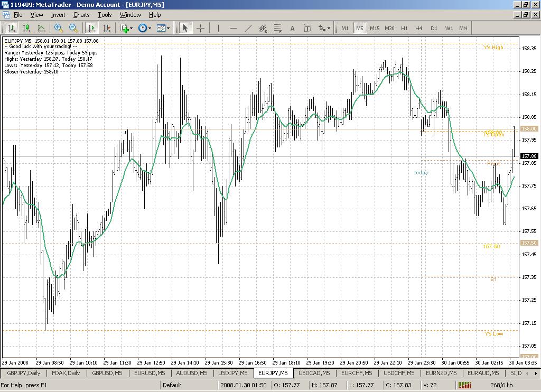
Task: Click the Default profile in status bar
Action: [x=172, y=385]
